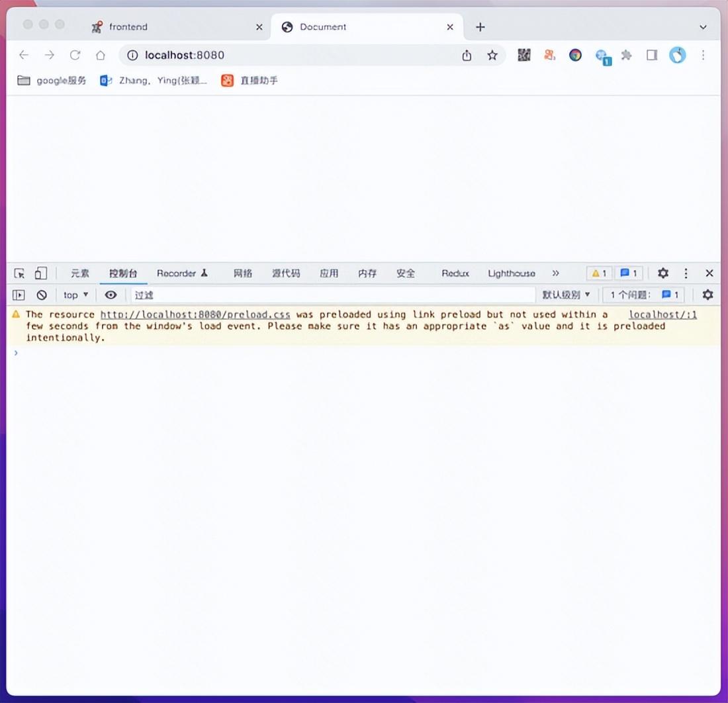728x703 pixels.
Task: Click the 过滤 filter input
Action: [x=332, y=295]
